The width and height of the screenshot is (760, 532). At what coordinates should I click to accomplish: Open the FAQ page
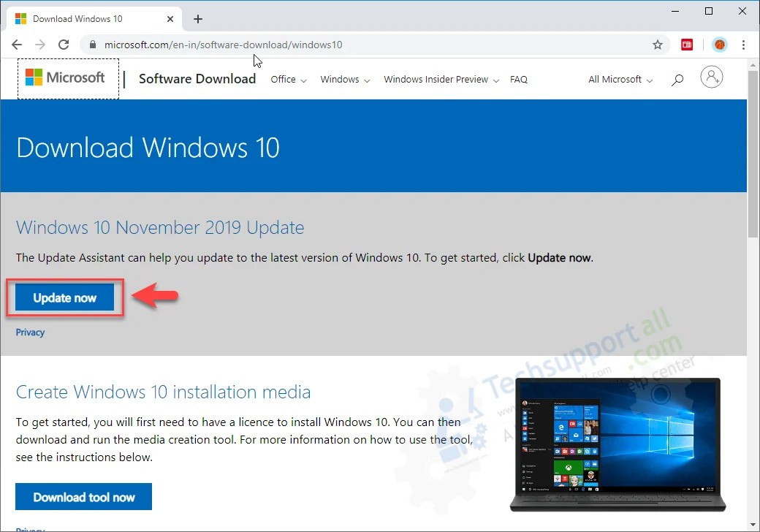pyautogui.click(x=519, y=80)
